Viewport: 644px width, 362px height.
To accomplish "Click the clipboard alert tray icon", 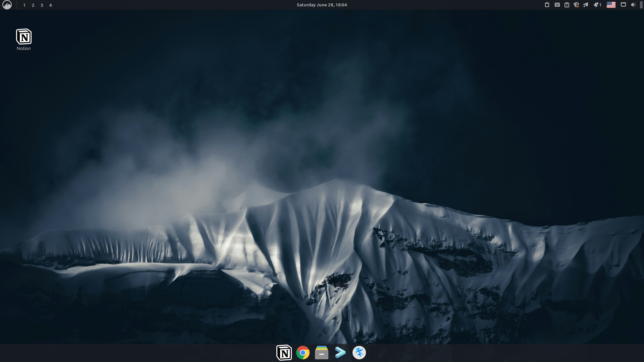I will pyautogui.click(x=567, y=5).
